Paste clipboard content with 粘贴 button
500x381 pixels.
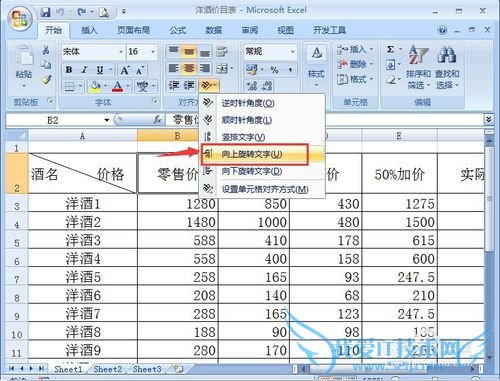point(24,66)
